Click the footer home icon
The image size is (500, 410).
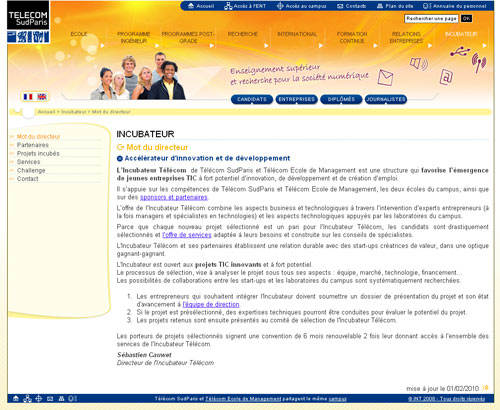(16, 398)
